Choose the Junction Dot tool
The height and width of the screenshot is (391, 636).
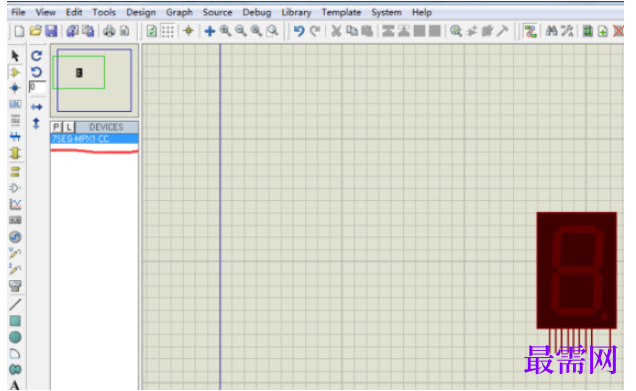[x=15, y=88]
